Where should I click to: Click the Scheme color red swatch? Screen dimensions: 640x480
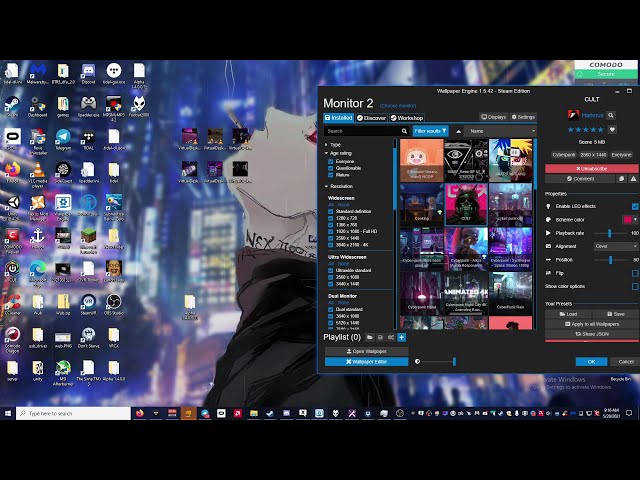(x=627, y=220)
